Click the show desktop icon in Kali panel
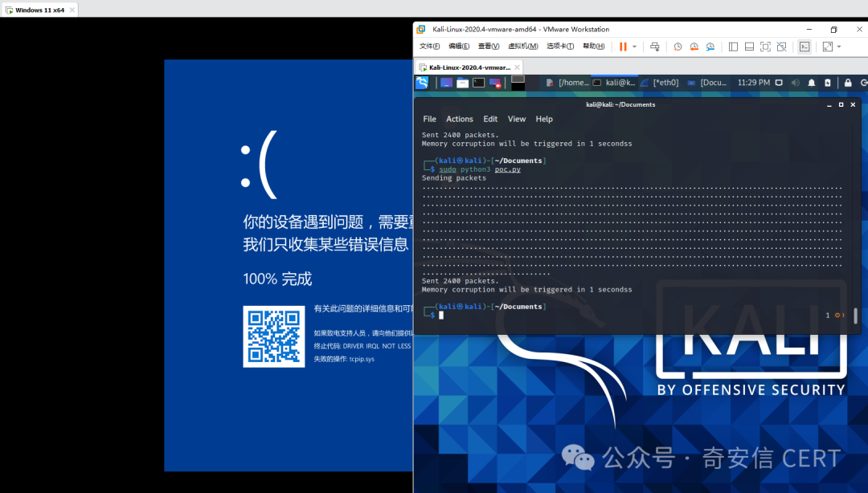This screenshot has height=493, width=868. click(x=446, y=83)
